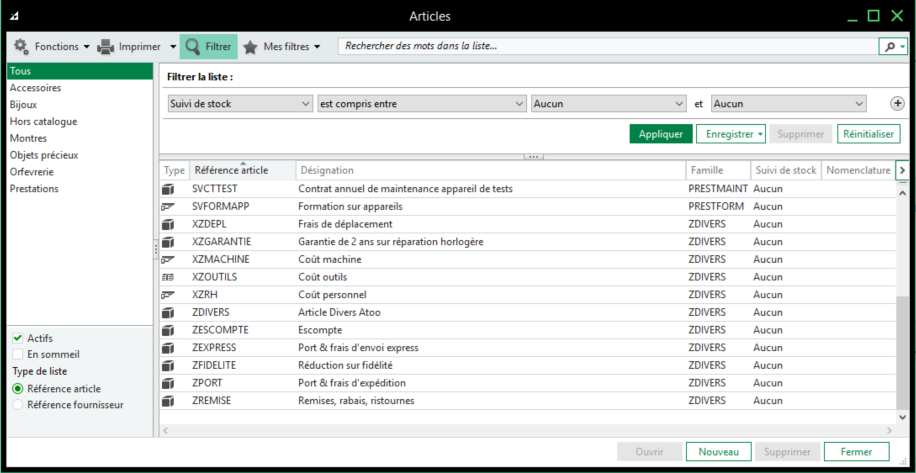Click the article type icon for XZOUTILS

168,277
